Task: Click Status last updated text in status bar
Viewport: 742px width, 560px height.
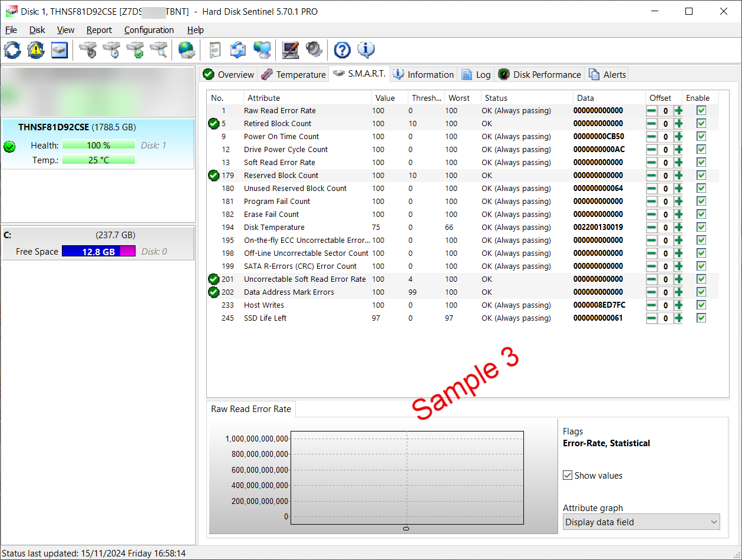Action: click(x=94, y=554)
